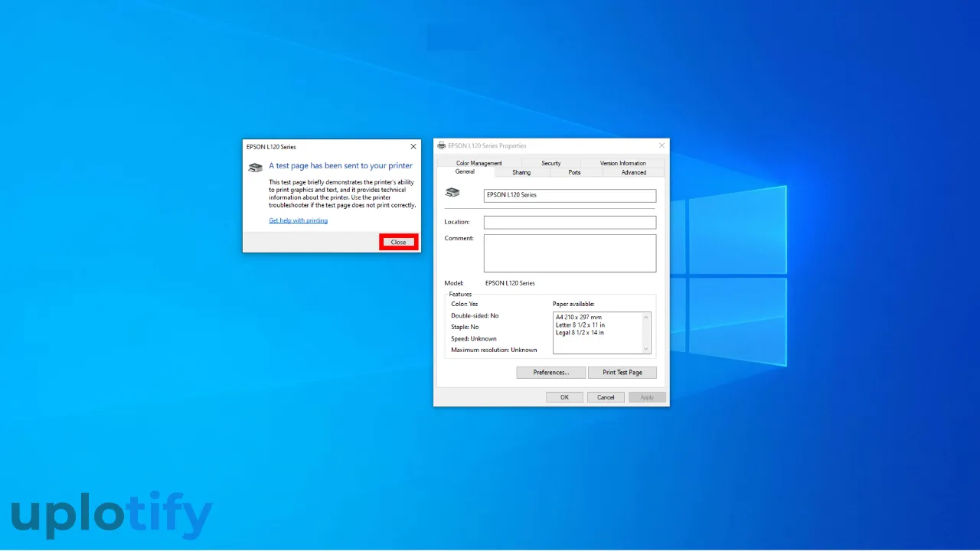Click the paper list scroll-down arrow
Viewport: 980px width, 551px height.
tap(646, 349)
